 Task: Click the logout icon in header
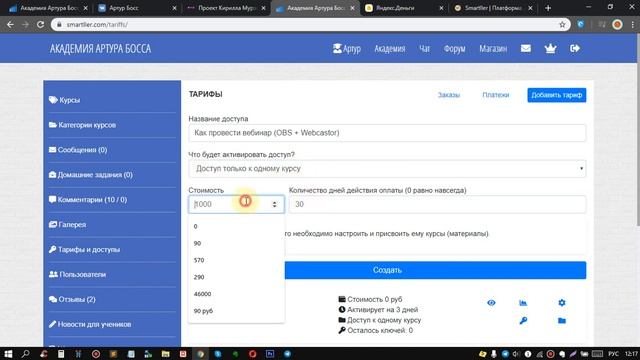(x=575, y=49)
